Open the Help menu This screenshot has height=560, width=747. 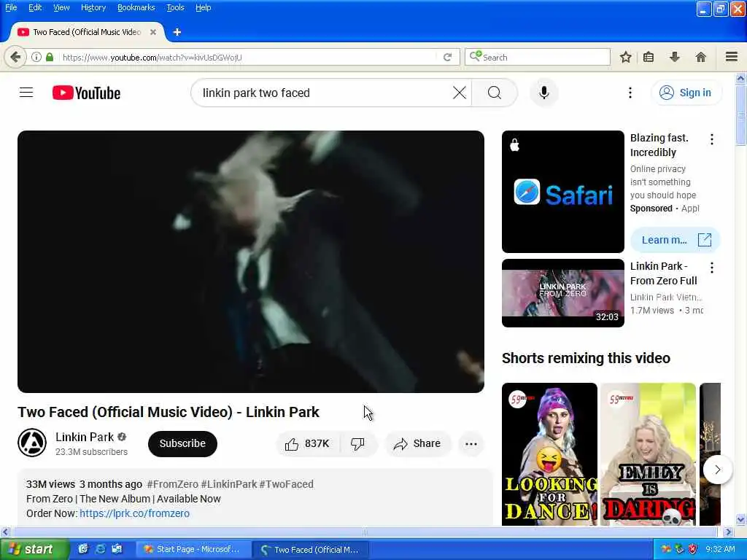(204, 7)
